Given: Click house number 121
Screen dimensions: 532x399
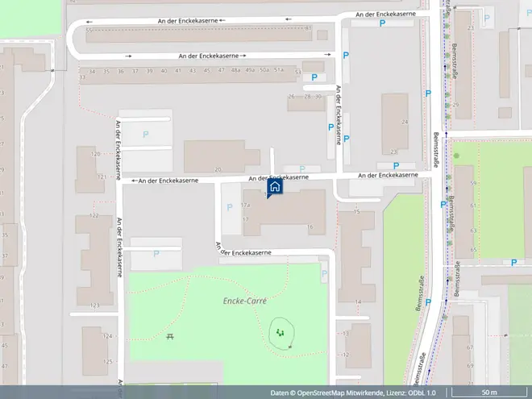Looking at the screenshot, I should [102, 177].
